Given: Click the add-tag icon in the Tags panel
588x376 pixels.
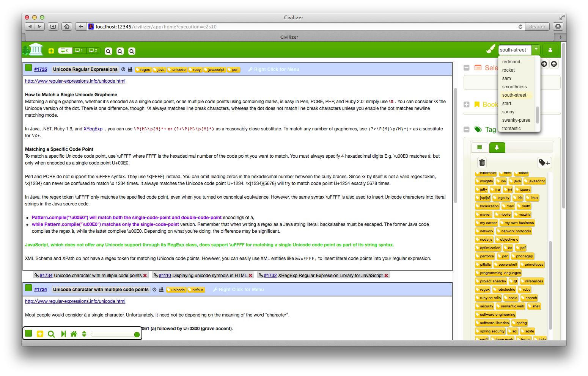Looking at the screenshot, I should click(x=544, y=162).
